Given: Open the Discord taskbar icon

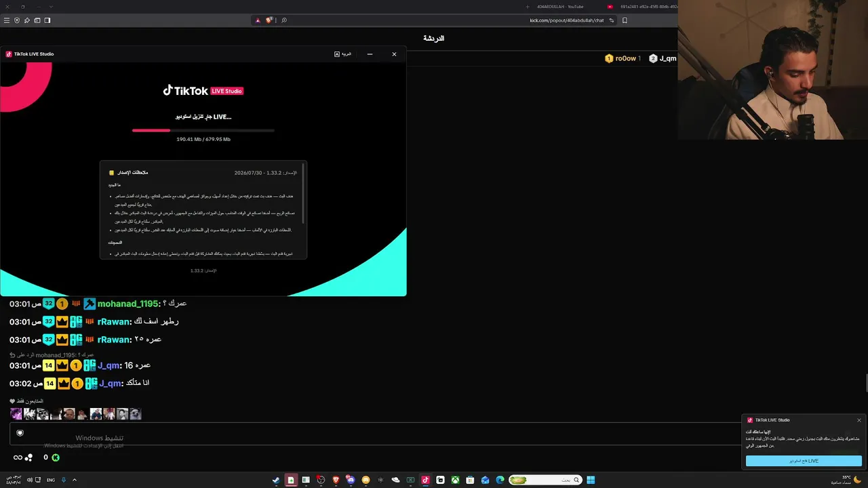Looking at the screenshot, I should point(351,480).
